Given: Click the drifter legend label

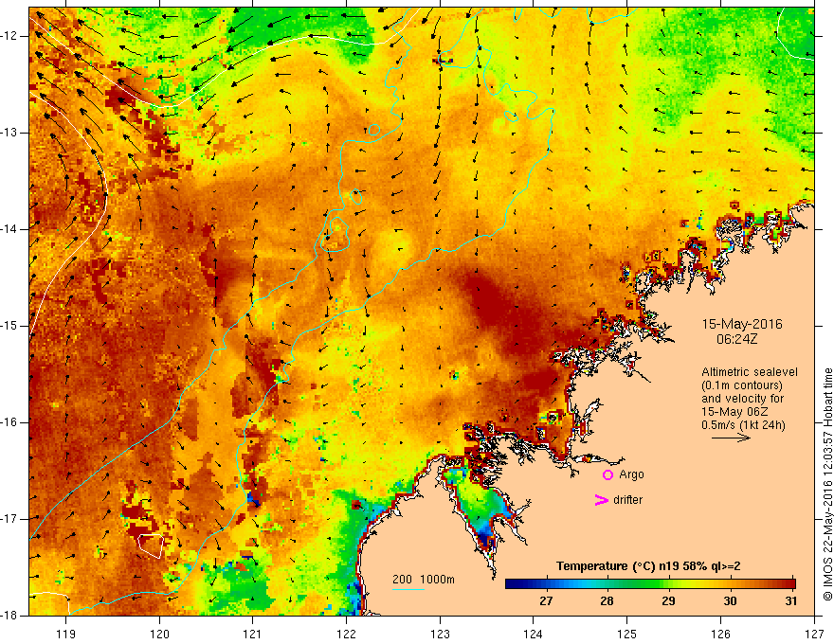Looking at the screenshot, I should pyautogui.click(x=627, y=500).
